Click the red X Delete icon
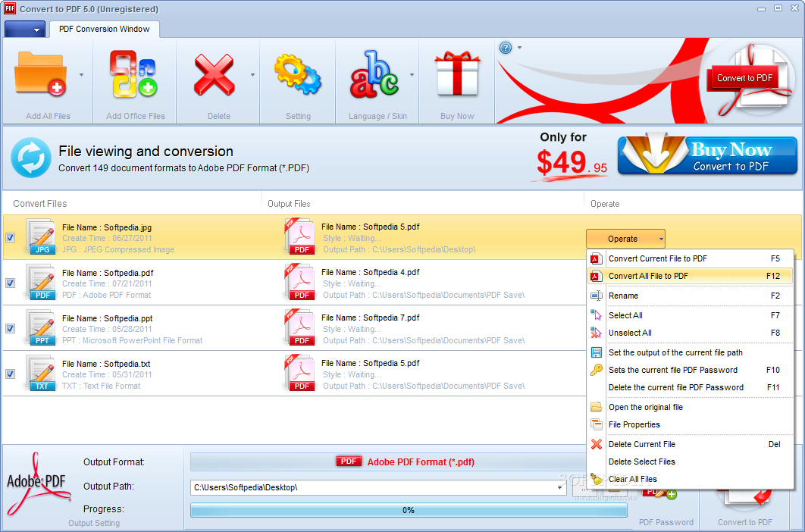The image size is (805, 532). 214,75
